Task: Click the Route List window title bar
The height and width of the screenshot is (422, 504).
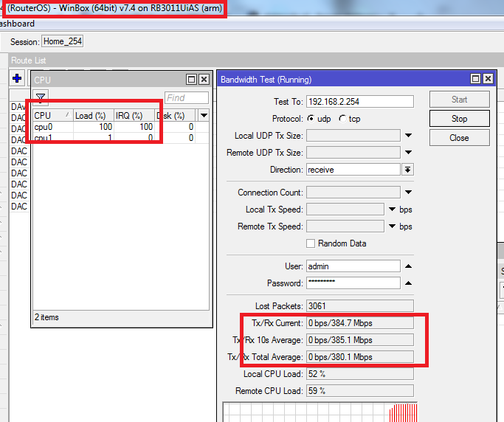Action: coord(256,60)
